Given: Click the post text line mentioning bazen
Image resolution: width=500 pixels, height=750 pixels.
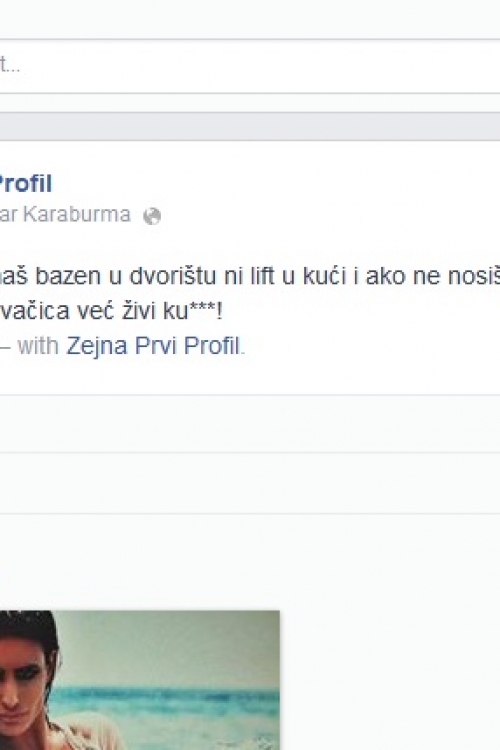Looking at the screenshot, I should (250, 276).
